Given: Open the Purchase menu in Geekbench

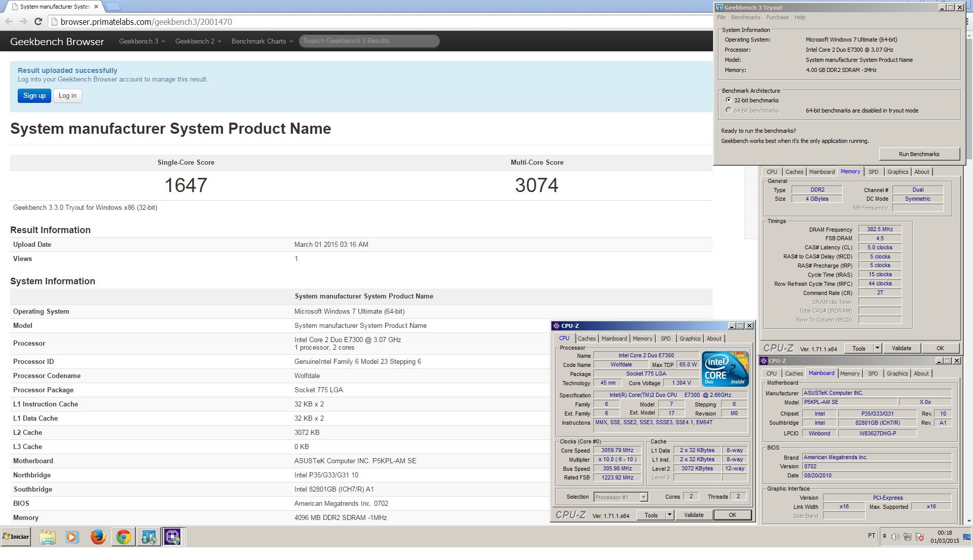Looking at the screenshot, I should [777, 17].
